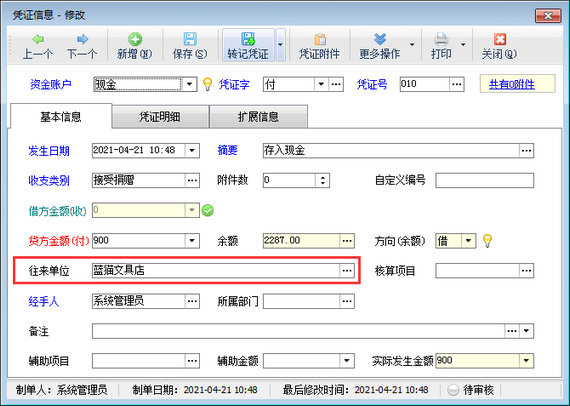Click the 待审核 status indicator
This screenshot has height=406, width=570.
tap(470, 390)
